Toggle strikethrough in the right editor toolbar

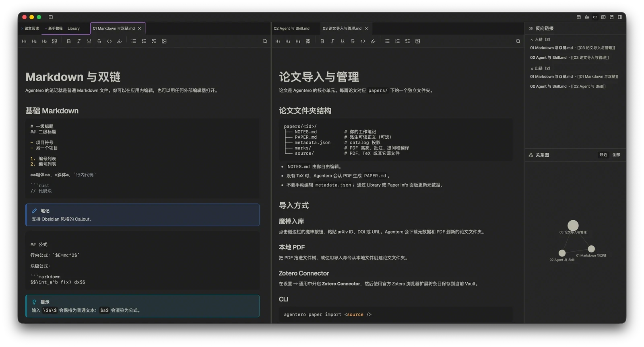(353, 41)
